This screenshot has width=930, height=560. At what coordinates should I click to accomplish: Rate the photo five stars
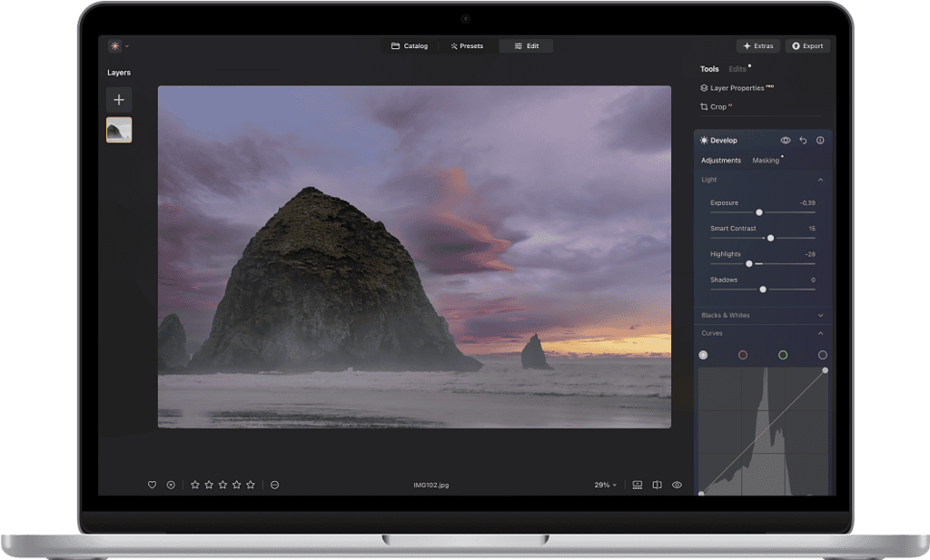click(251, 485)
